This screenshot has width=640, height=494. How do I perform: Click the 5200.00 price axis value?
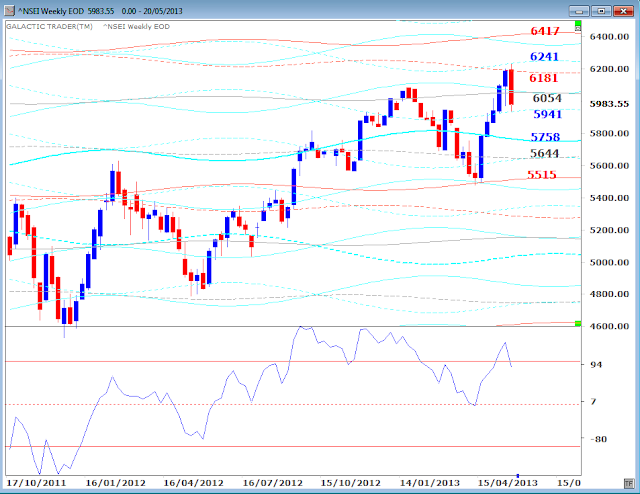(609, 230)
